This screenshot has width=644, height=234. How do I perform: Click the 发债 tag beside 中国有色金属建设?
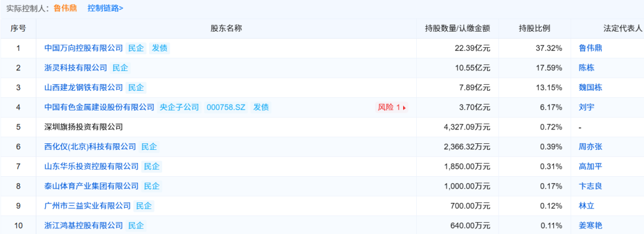261,107
